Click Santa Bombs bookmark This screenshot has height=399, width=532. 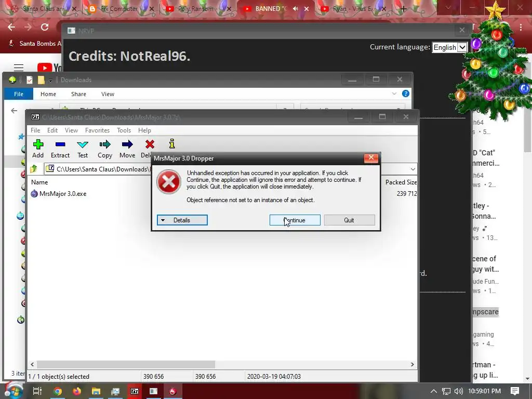[x=36, y=44]
